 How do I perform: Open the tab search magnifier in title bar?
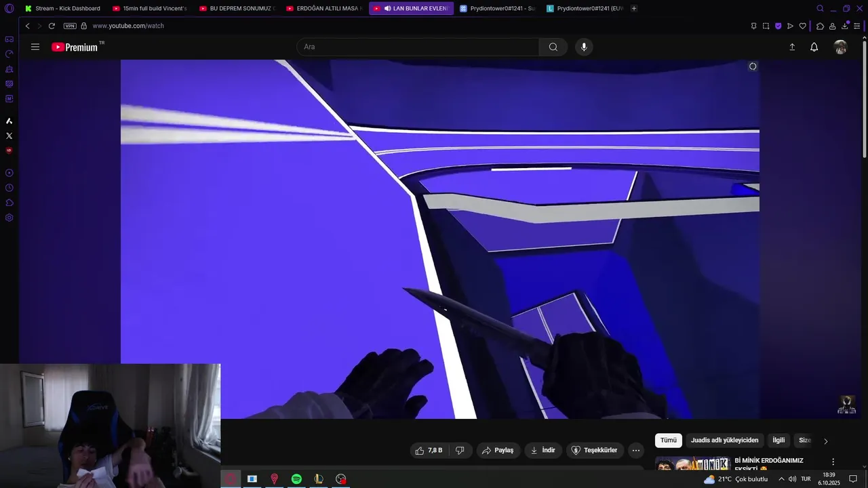[820, 8]
